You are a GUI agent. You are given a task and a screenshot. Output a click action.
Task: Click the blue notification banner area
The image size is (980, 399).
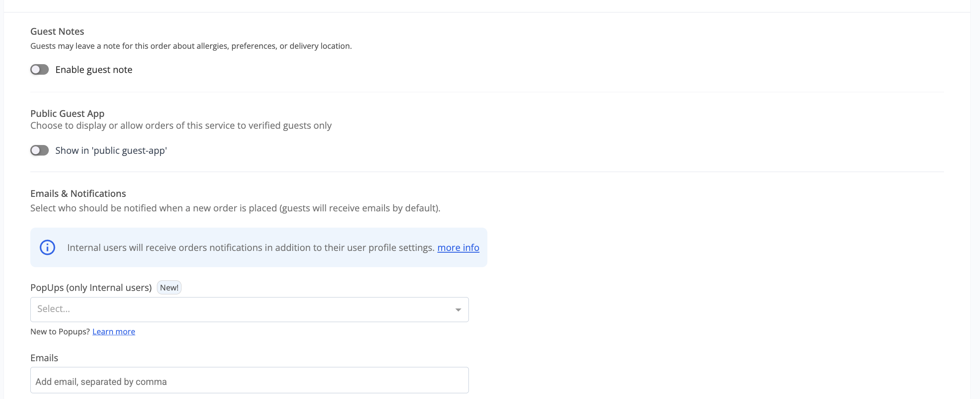[258, 247]
